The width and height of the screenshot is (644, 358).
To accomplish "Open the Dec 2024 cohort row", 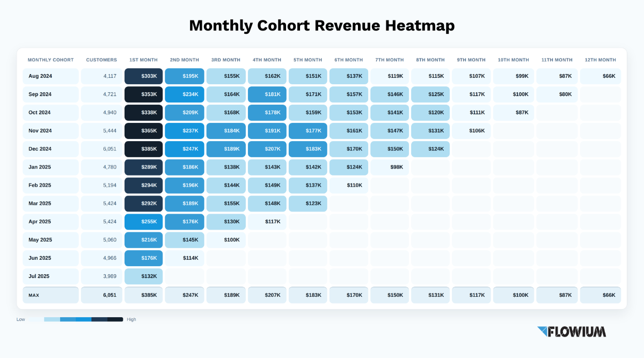I will tap(322, 149).
